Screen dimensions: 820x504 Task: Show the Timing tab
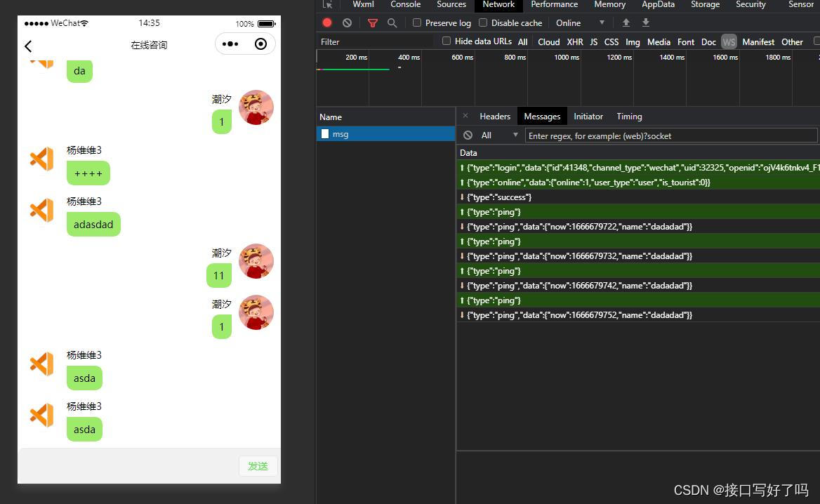[629, 116]
